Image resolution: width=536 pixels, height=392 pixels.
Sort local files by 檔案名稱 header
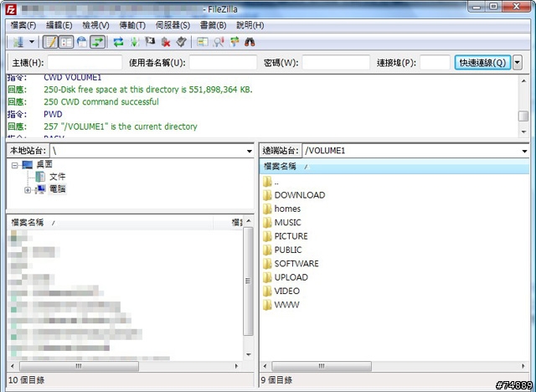pyautogui.click(x=110, y=223)
